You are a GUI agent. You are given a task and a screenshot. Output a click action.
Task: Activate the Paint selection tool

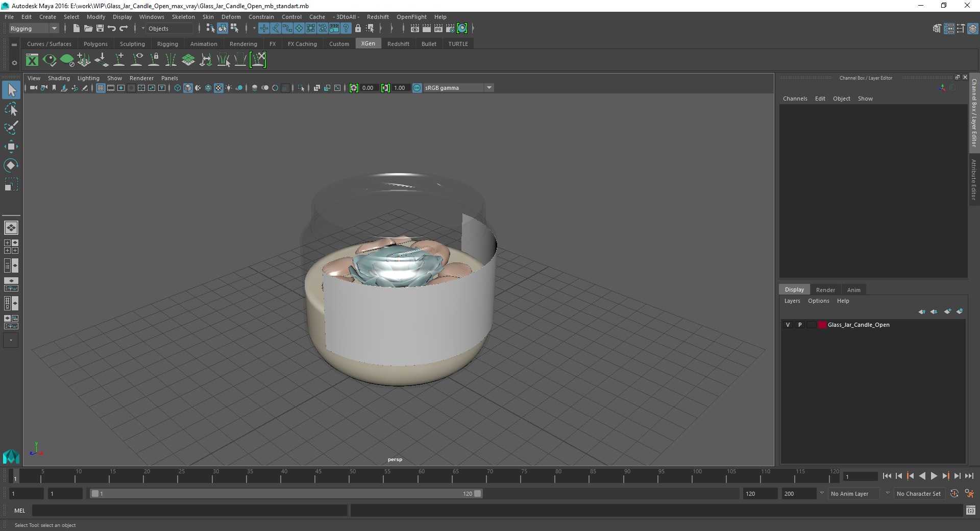click(x=11, y=128)
